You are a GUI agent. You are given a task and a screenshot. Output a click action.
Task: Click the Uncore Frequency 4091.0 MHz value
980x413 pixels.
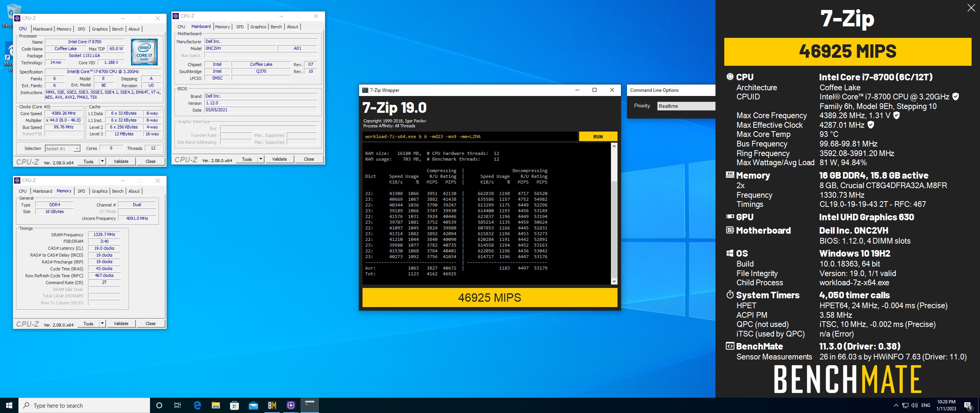tap(137, 218)
